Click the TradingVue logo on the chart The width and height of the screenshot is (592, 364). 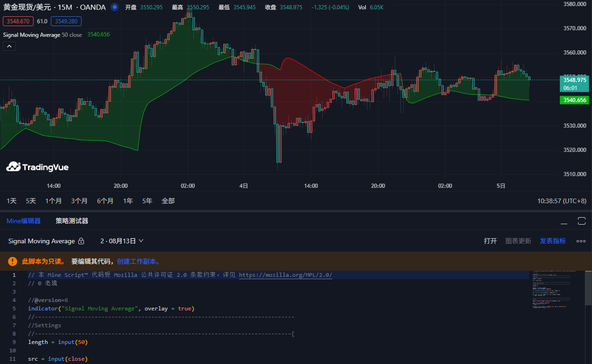37,167
